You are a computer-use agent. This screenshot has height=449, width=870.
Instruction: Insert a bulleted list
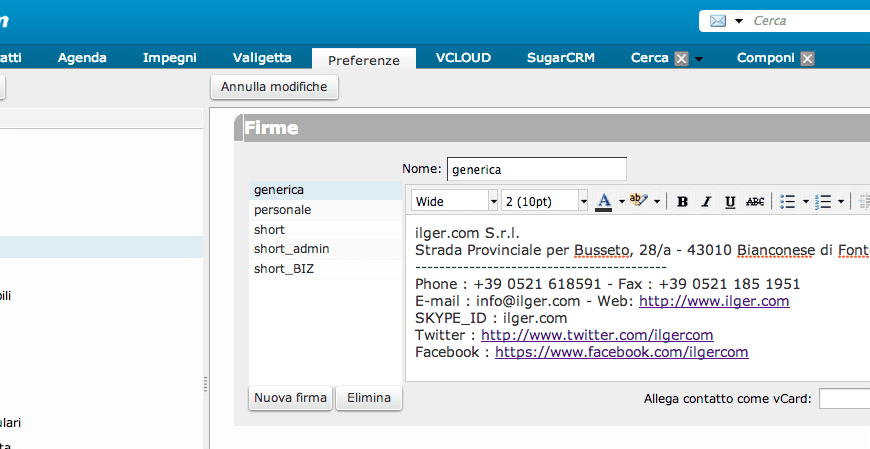click(787, 201)
